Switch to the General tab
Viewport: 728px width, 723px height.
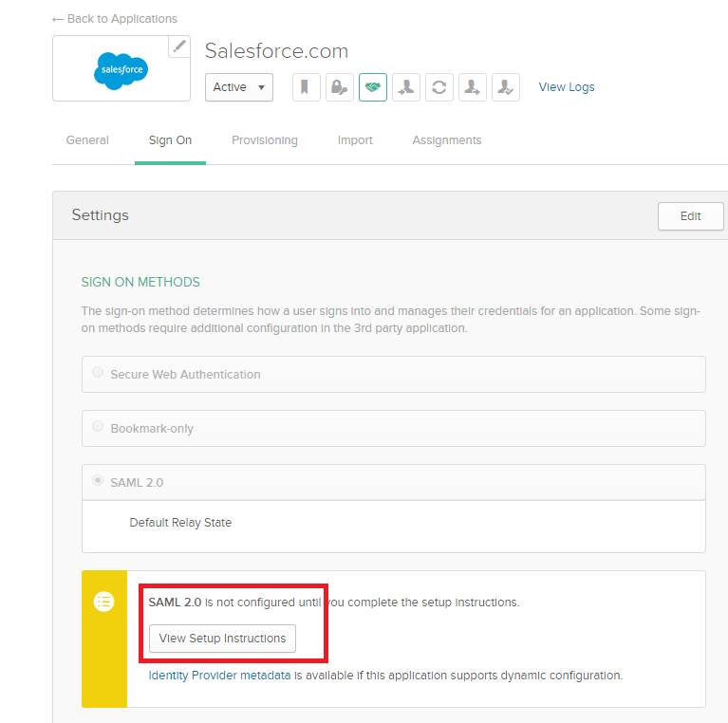[x=87, y=140]
